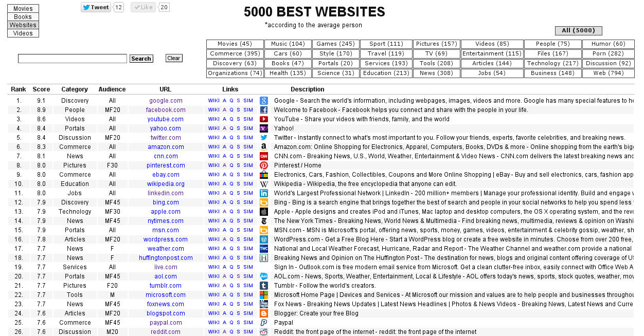Focus the search text field
Image resolution: width=644 pixels, height=336 pixels.
[x=73, y=59]
